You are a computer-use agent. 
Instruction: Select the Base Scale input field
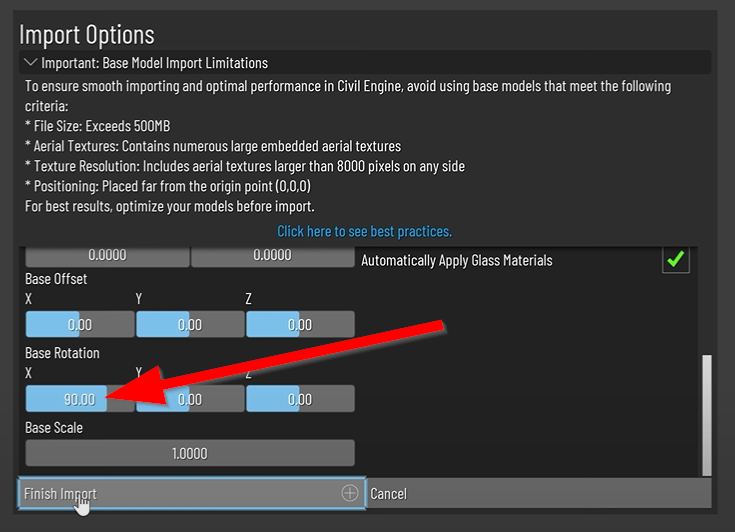coord(190,453)
